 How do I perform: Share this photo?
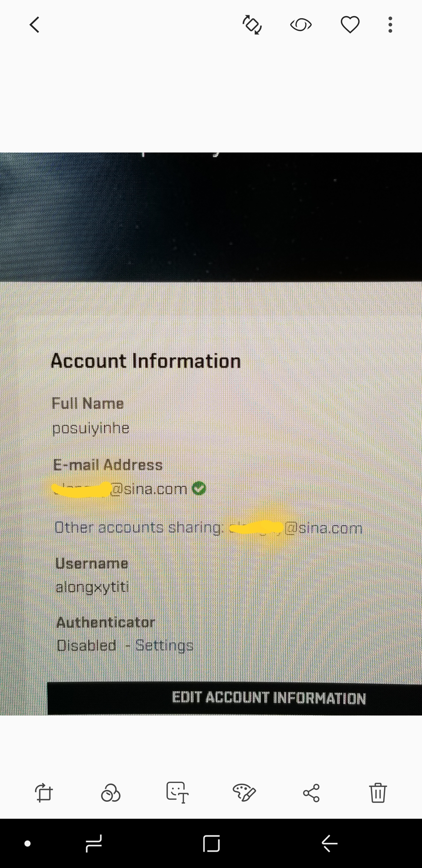coord(311,793)
